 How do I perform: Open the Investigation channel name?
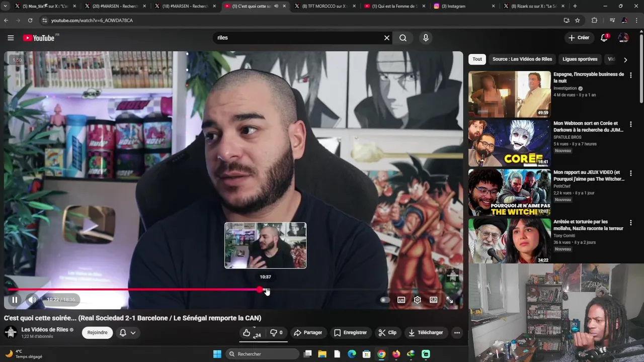(x=565, y=88)
